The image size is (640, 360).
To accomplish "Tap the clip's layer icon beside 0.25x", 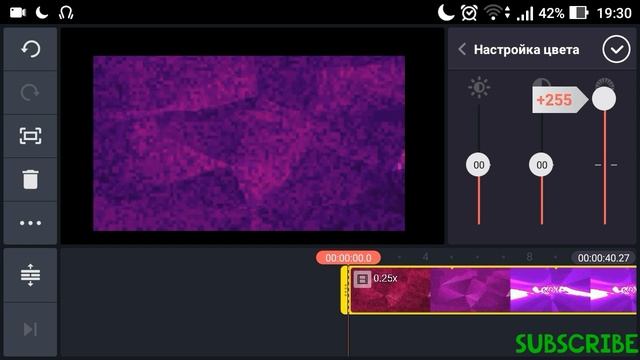I will [362, 279].
